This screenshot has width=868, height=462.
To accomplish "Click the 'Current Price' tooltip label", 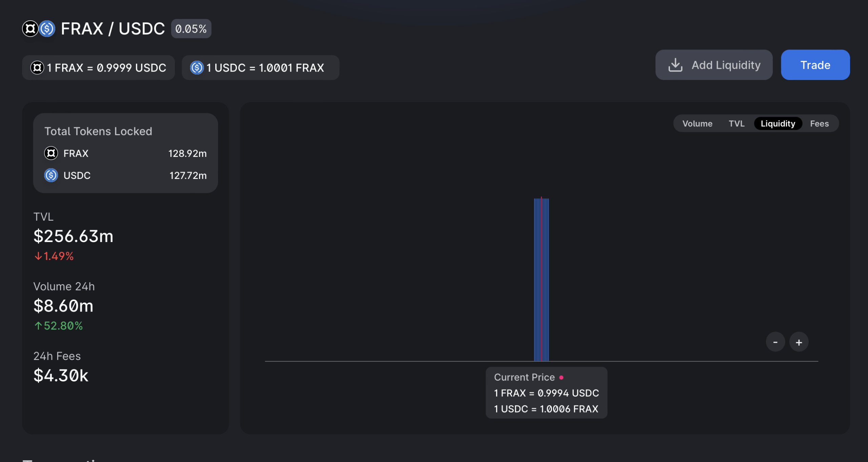I will (524, 377).
